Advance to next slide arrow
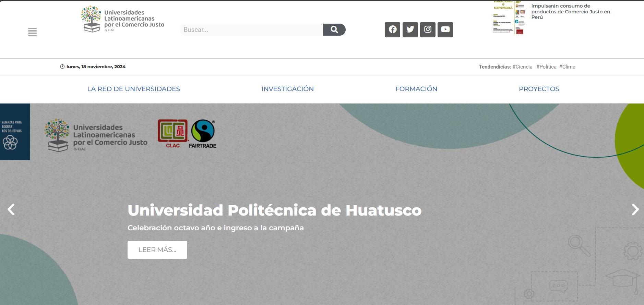Screen dimensions: 644x305 click(635, 209)
